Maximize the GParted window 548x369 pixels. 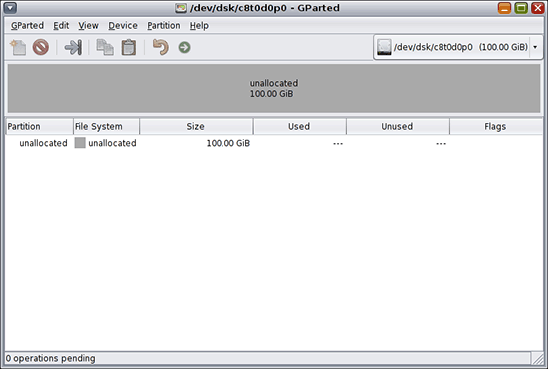click(x=521, y=8)
